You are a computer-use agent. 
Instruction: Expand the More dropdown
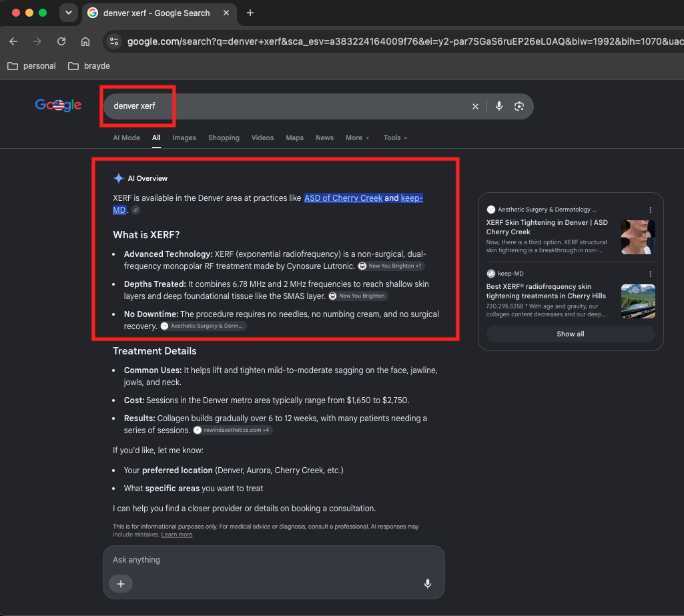(x=357, y=137)
